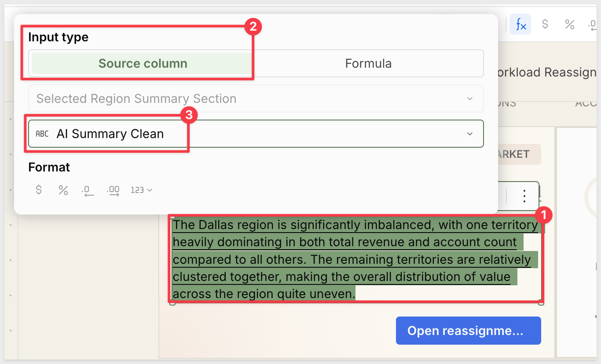Click the dollar icon under Format

tap(39, 190)
